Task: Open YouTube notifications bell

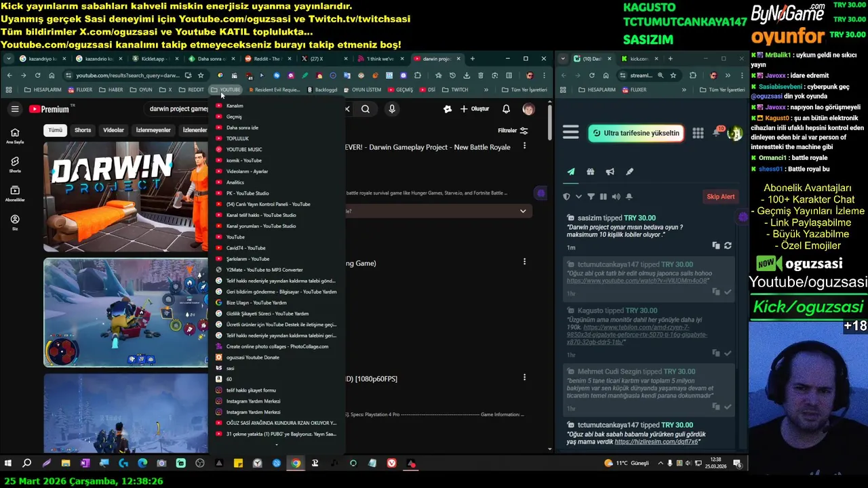Action: point(506,109)
